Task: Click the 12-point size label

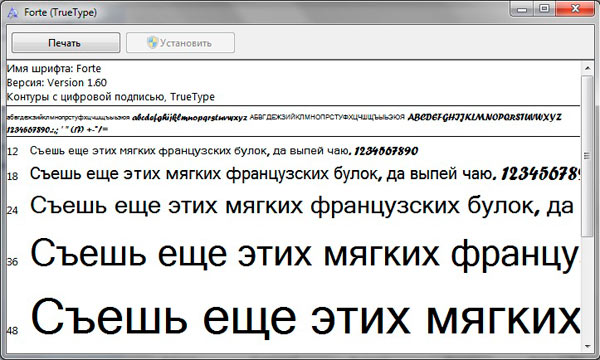Action: coord(13,151)
